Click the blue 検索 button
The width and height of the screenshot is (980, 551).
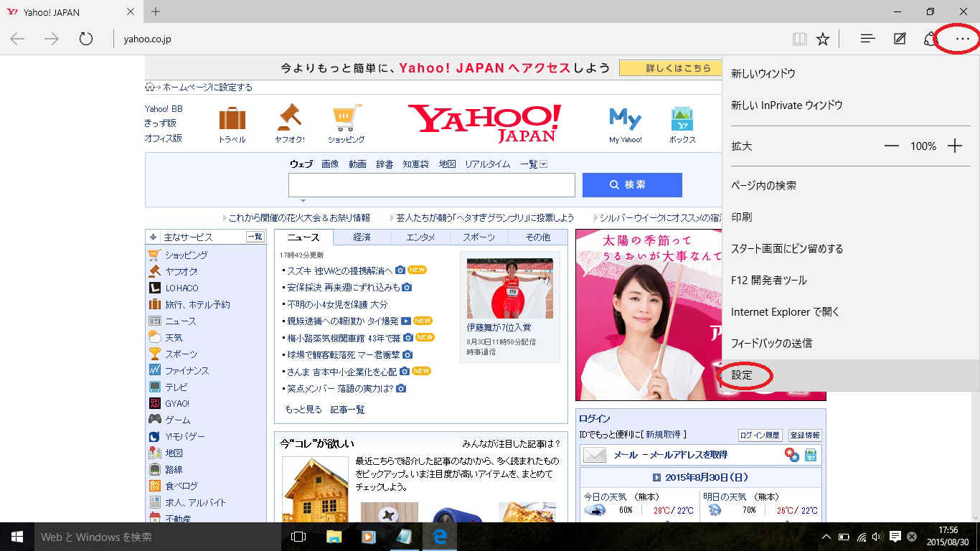(x=632, y=185)
